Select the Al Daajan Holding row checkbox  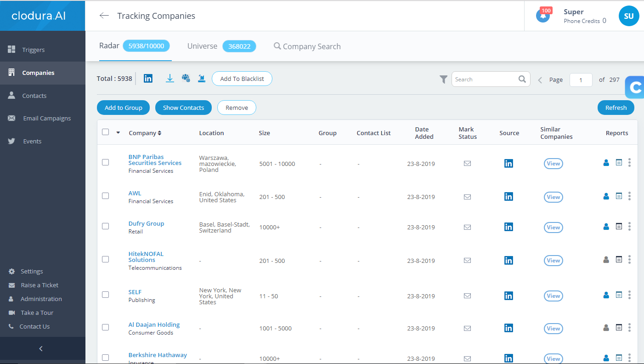click(105, 327)
